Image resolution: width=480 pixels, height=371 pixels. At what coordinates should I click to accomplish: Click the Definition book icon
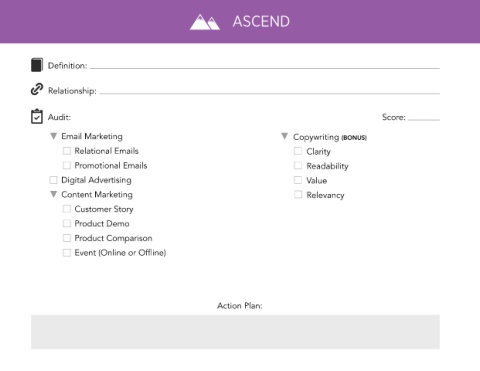tap(37, 65)
